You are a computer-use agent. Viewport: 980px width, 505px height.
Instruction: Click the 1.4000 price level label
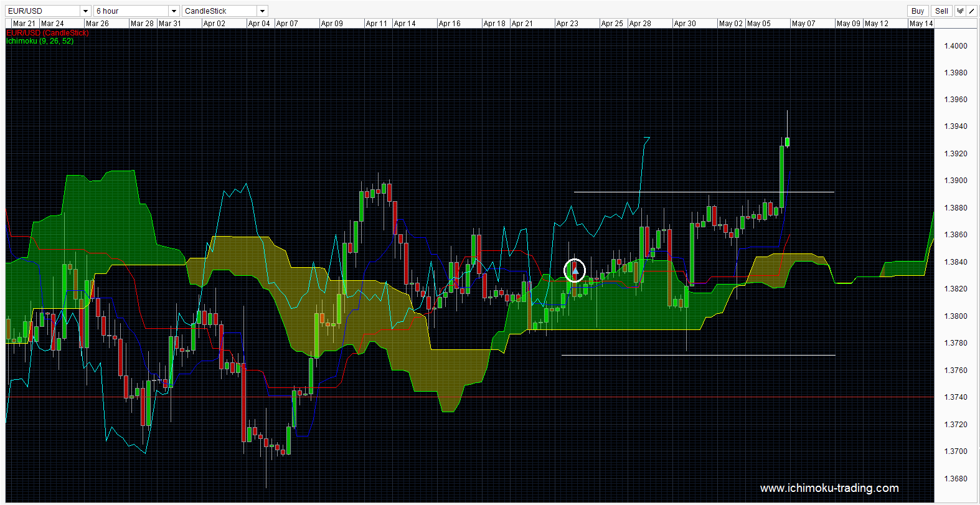pyautogui.click(x=956, y=45)
